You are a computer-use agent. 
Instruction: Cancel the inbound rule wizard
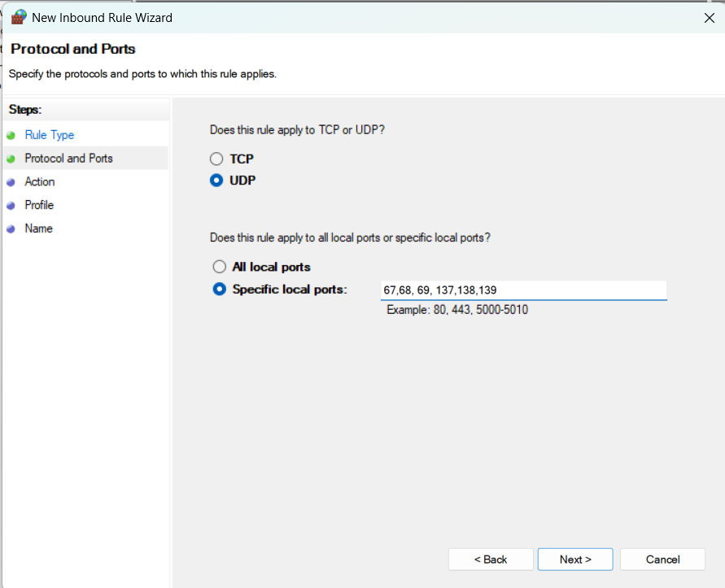(662, 560)
